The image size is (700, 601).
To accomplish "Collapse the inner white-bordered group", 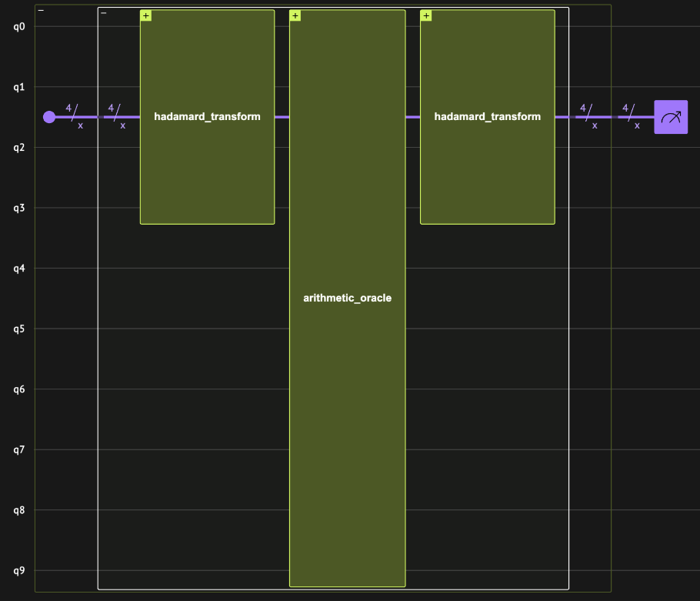I will (104, 13).
